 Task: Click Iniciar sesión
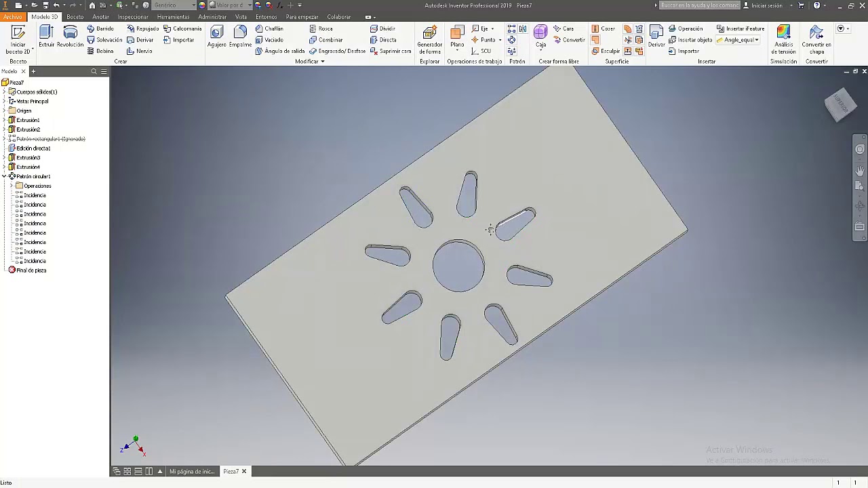(766, 5)
